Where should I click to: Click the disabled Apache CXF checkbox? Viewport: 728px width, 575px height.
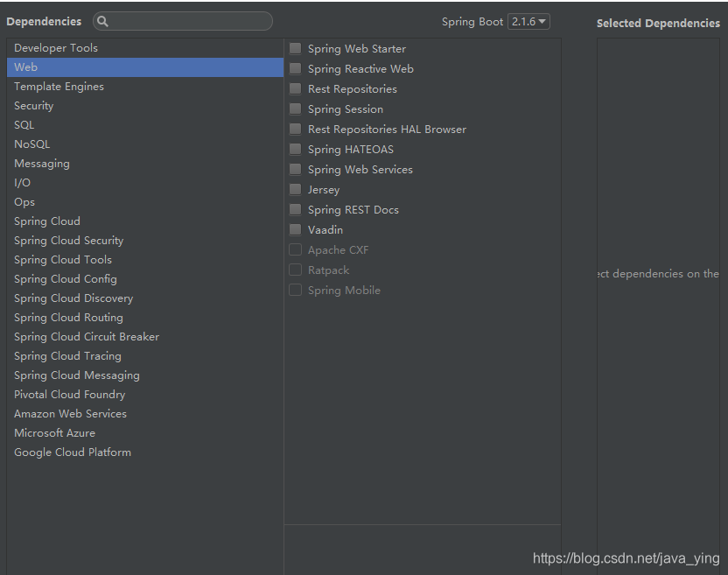[x=295, y=250]
